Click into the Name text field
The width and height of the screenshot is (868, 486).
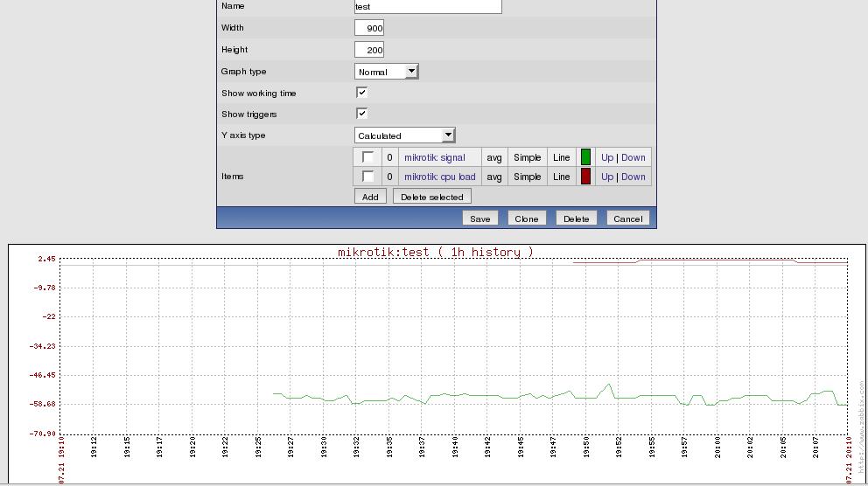tap(428, 7)
